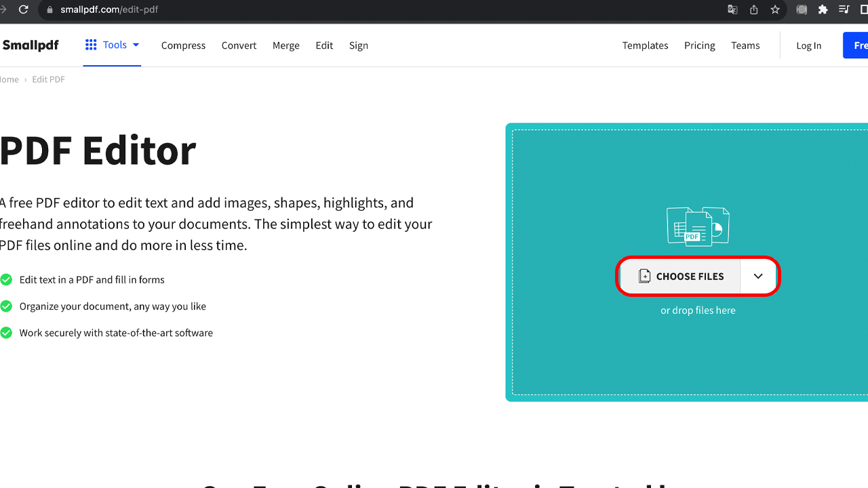Open the Compress menu item

183,45
